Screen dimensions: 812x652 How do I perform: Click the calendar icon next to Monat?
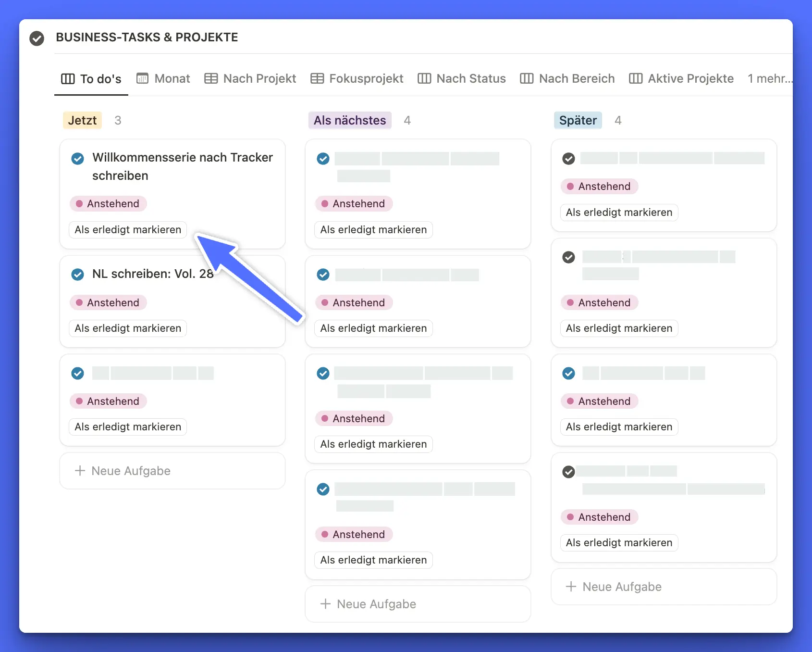142,78
